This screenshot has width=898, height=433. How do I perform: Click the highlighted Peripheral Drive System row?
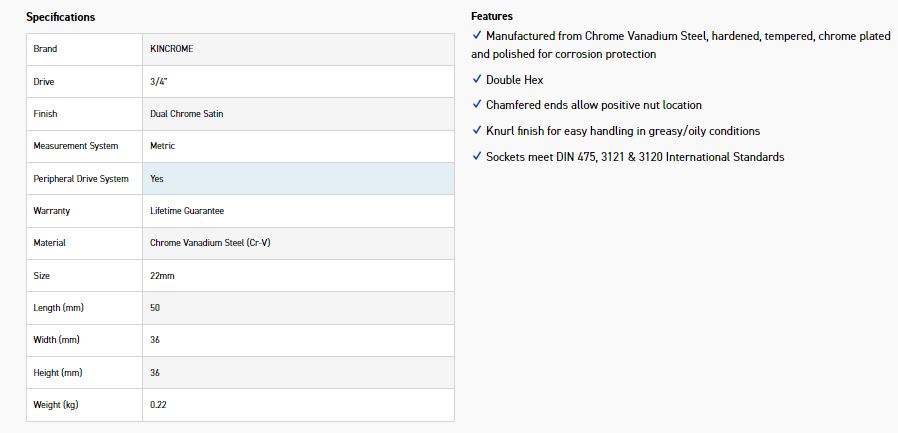click(240, 178)
